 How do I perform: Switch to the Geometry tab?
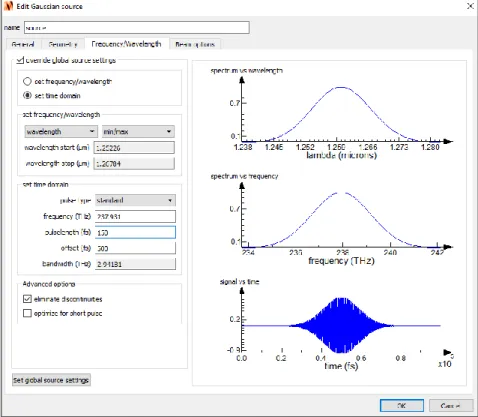point(63,44)
